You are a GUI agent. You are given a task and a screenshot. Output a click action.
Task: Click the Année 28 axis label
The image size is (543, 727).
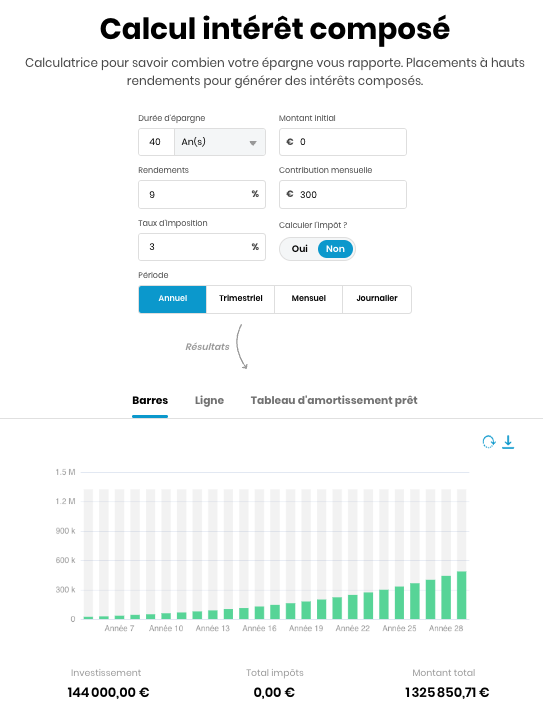click(x=446, y=628)
